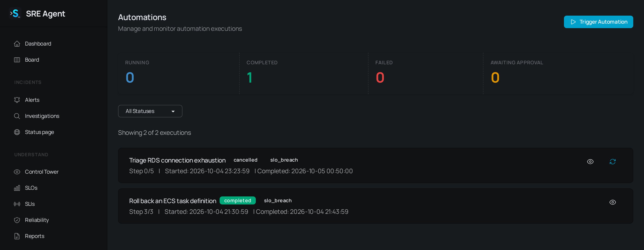The image size is (644, 250).
Task: Click the Running count card
Action: (179, 73)
